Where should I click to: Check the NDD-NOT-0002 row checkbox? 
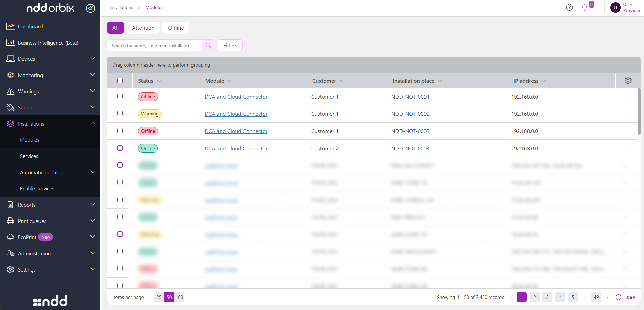[120, 113]
